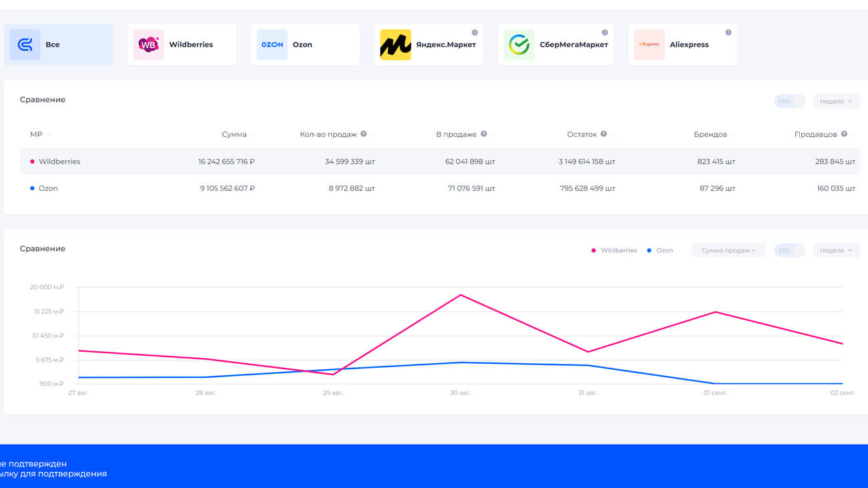Click the Яндекс.Маркет logo icon

pyautogui.click(x=395, y=45)
